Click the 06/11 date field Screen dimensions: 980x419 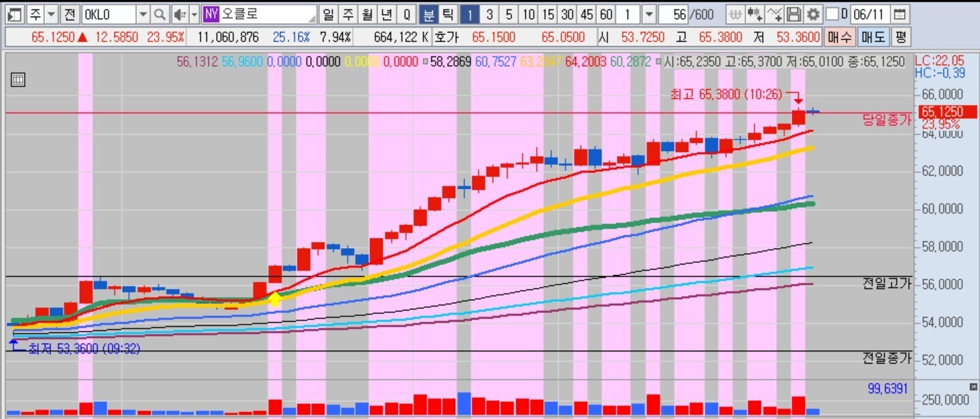870,14
